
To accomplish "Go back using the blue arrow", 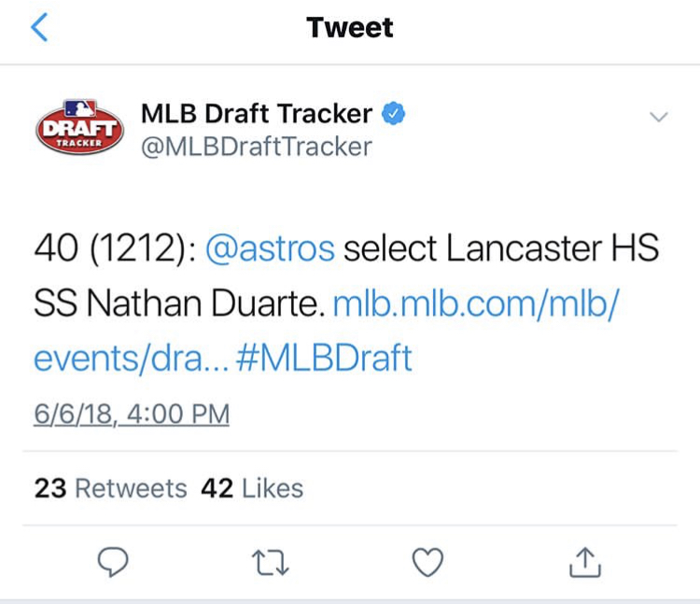I will 39,27.
